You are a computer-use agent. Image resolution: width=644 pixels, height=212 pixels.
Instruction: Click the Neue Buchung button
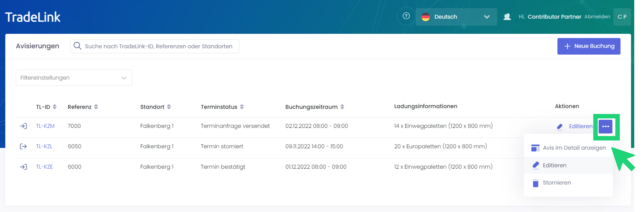(x=589, y=46)
